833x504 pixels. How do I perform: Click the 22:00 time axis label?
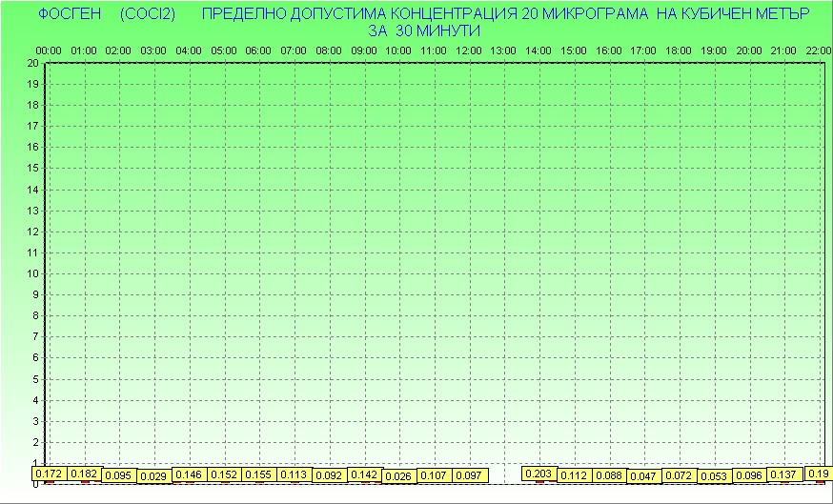[818, 51]
